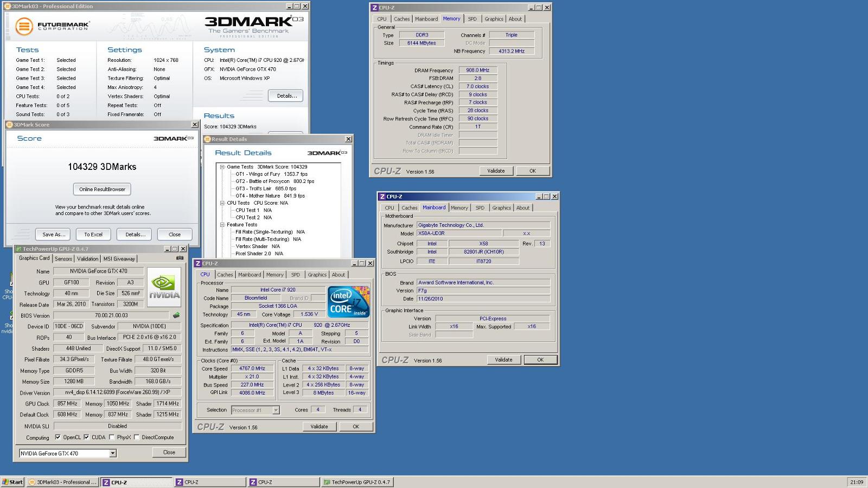Toggle the CUDA checkbox
This screenshot has width=868, height=488.
(86, 437)
